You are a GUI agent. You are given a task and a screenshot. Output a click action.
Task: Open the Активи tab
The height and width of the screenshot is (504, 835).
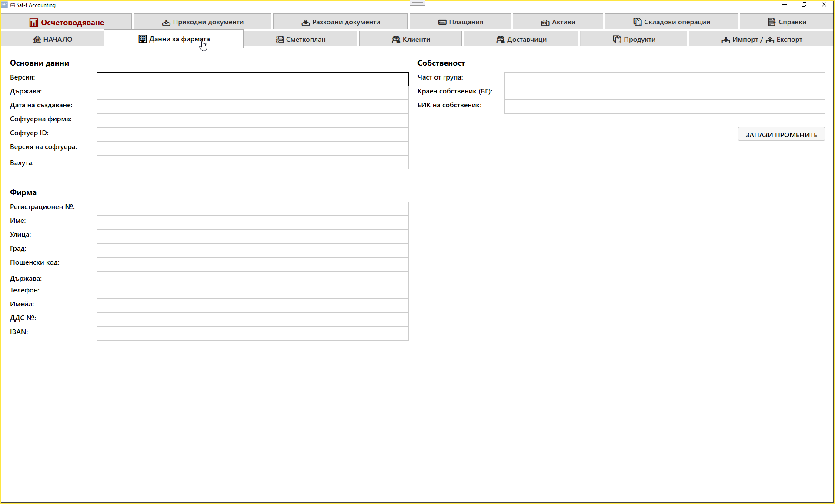558,22
